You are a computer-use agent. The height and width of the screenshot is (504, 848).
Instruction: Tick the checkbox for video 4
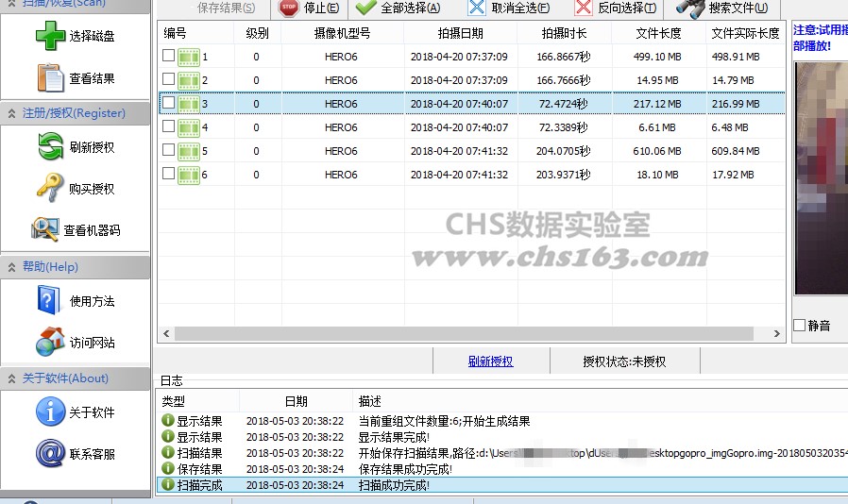click(x=169, y=126)
